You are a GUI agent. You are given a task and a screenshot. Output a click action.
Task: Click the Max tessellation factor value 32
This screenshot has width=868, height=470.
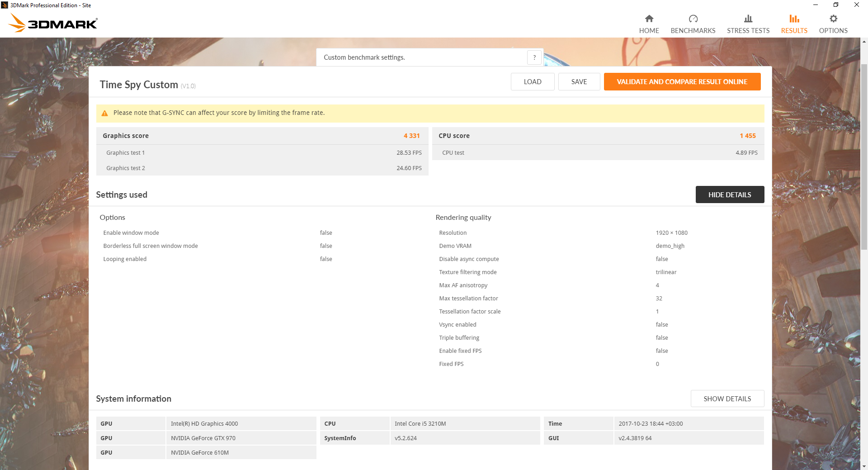659,299
